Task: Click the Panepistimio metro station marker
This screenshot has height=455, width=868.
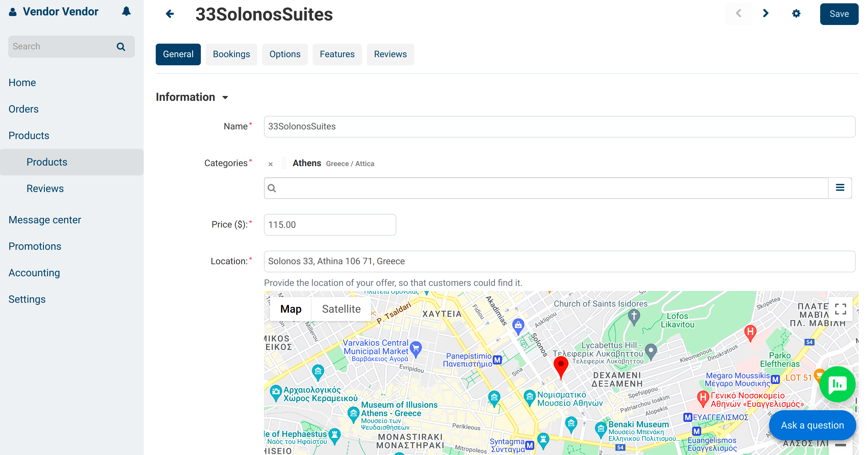Action: (x=497, y=360)
